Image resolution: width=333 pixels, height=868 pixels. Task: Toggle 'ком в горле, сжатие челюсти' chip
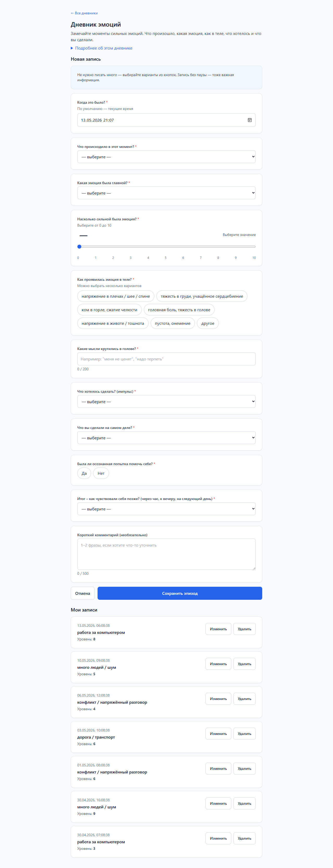tap(110, 310)
